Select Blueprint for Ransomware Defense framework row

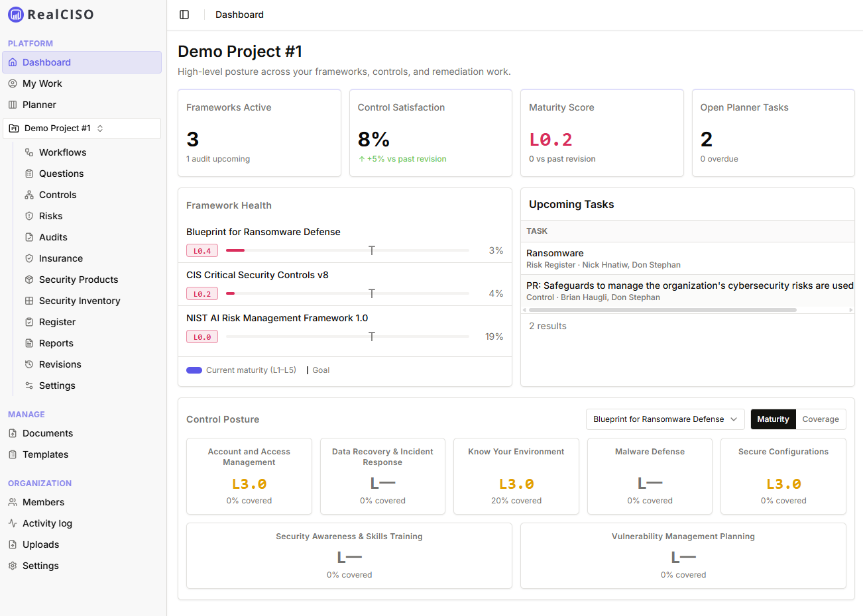(x=345, y=241)
